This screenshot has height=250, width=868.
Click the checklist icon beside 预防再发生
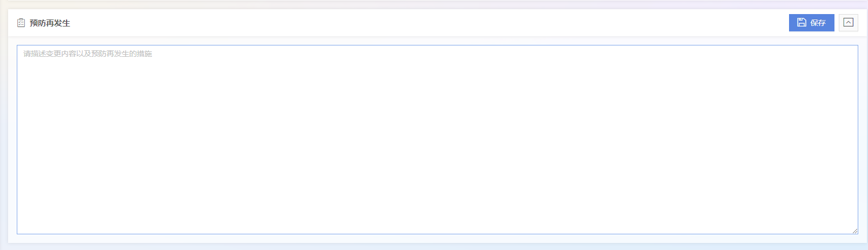(x=21, y=23)
